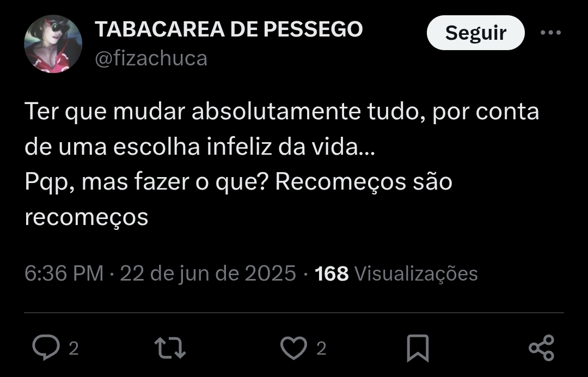Open the reply speech bubble icon
588x377 pixels.
[x=46, y=348]
